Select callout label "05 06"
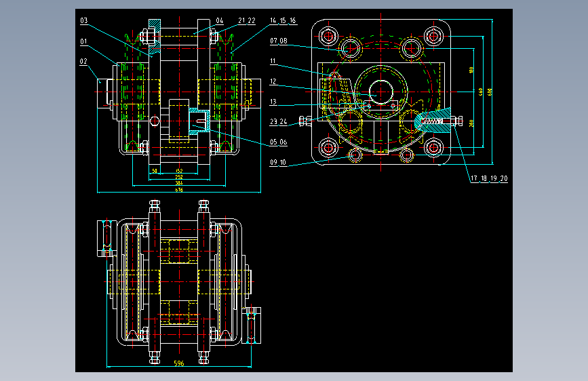The image size is (588, 381). pyautogui.click(x=279, y=142)
